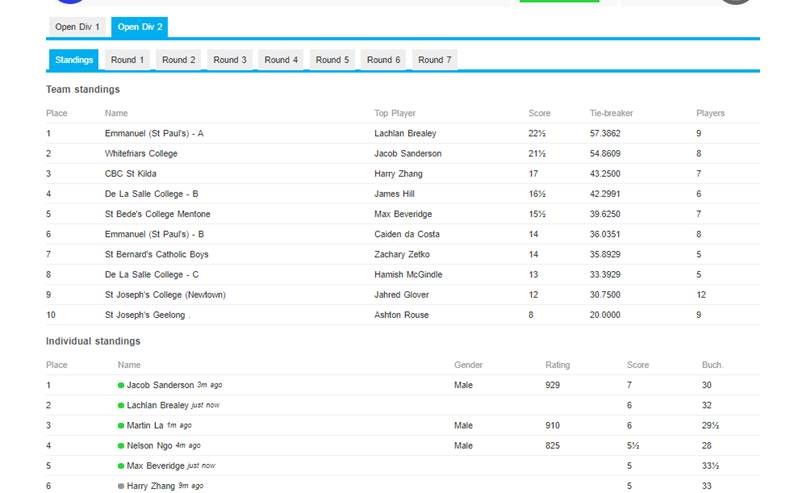This screenshot has height=493, width=798.
Task: Click top player Caiden da Costa
Action: pos(407,235)
